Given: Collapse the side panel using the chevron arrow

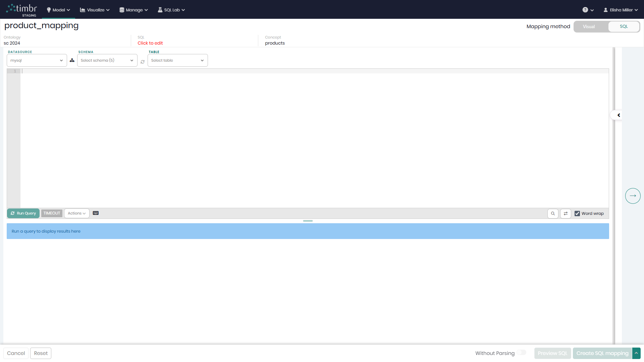Looking at the screenshot, I should (618, 115).
